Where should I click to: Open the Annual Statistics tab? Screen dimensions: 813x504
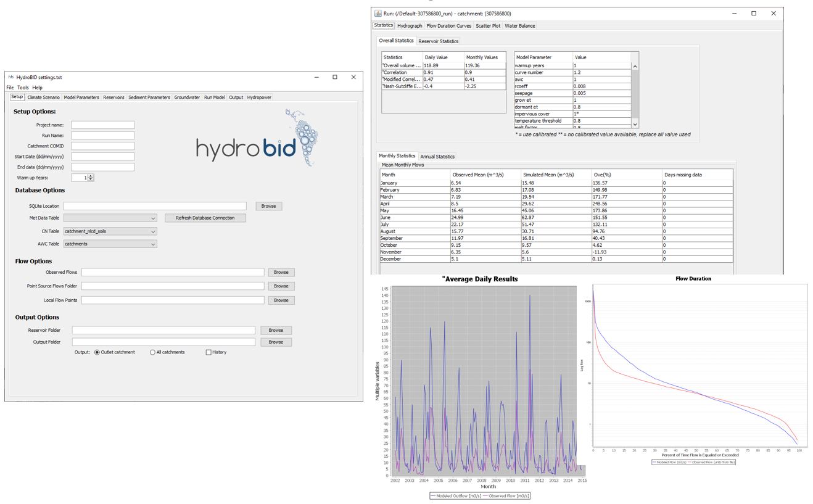tap(437, 157)
